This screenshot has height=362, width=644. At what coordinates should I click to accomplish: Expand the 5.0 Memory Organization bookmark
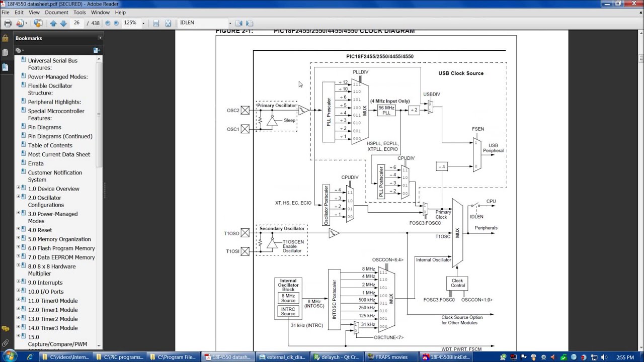pyautogui.click(x=19, y=238)
